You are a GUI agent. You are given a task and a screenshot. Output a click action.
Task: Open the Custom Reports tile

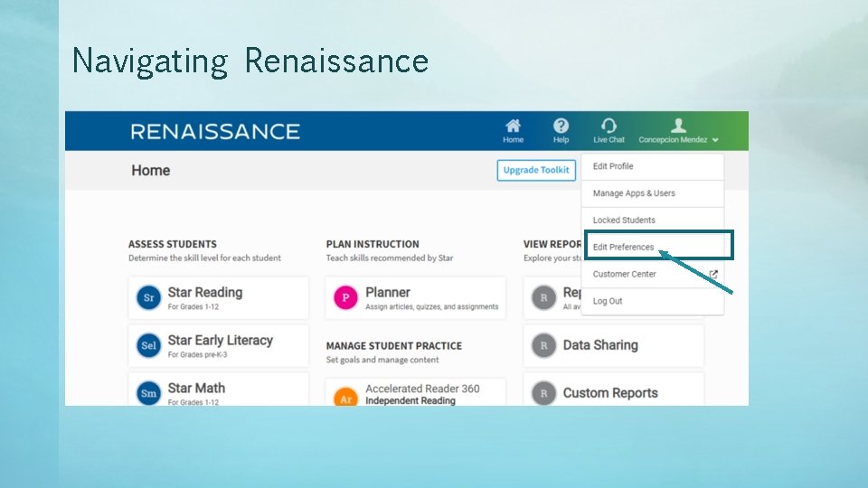click(x=613, y=389)
